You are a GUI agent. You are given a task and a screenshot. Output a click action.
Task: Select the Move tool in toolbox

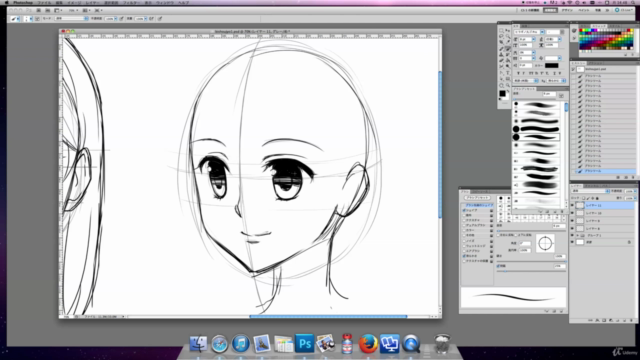click(x=508, y=31)
